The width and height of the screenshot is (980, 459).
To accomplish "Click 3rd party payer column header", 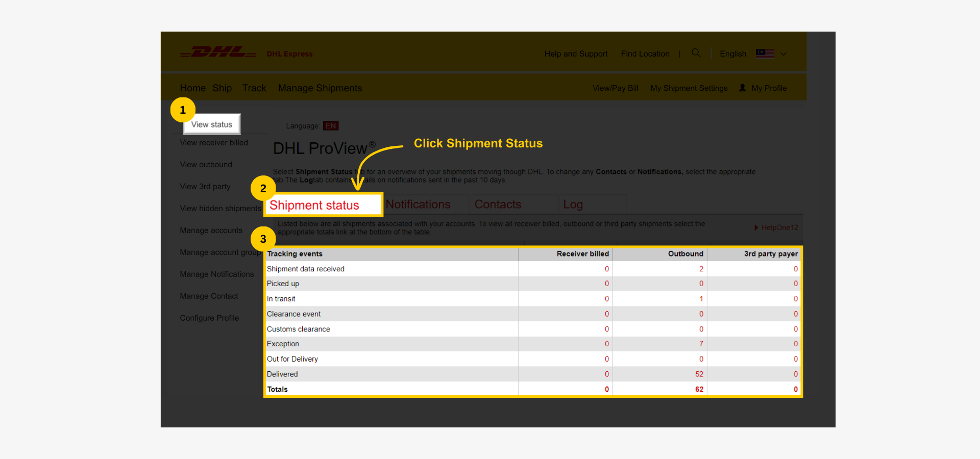I will pos(771,254).
